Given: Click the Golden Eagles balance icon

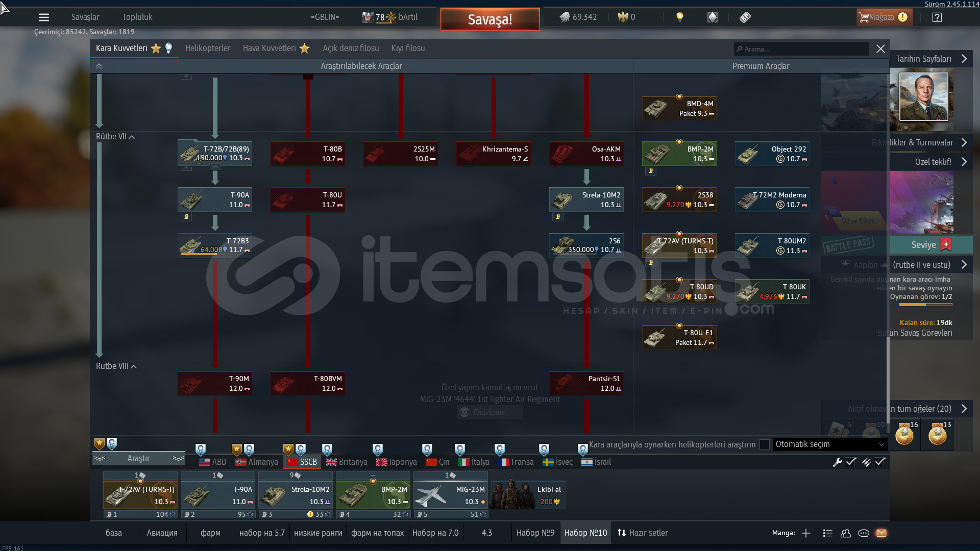Looking at the screenshot, I should tap(623, 17).
